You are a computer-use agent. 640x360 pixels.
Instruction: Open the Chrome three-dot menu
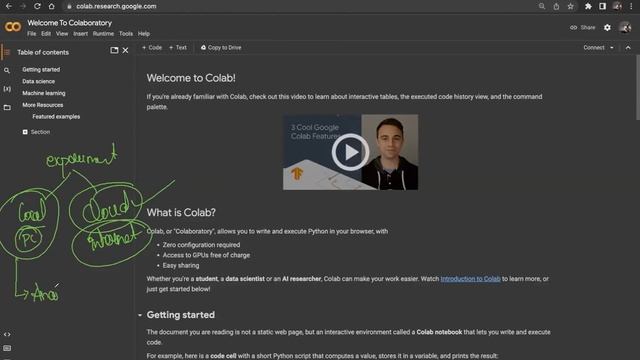[631, 6]
